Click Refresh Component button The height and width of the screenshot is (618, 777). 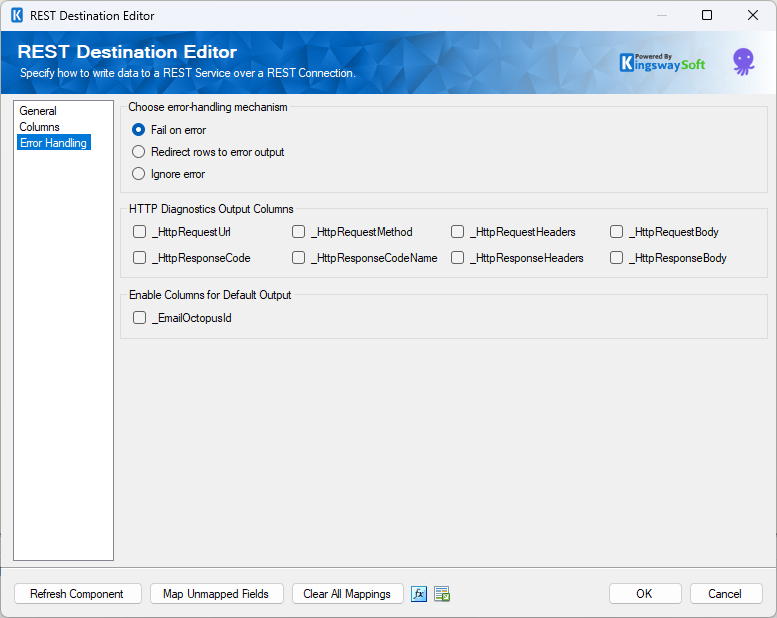coord(78,594)
